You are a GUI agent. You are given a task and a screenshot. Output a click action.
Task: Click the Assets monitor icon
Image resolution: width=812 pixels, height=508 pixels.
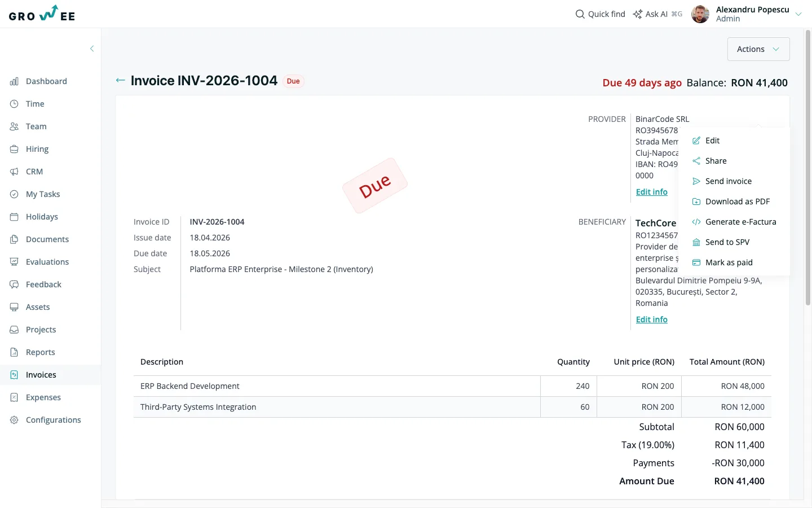point(14,307)
